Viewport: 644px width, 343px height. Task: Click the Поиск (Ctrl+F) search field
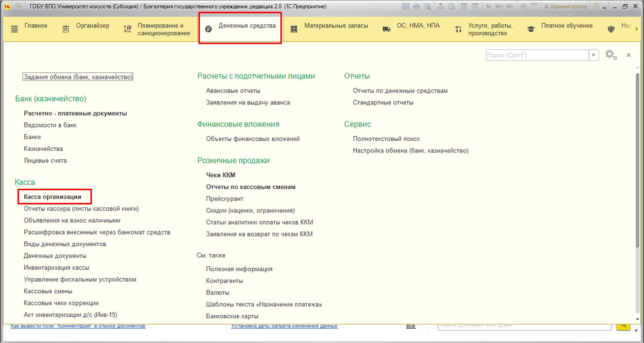537,55
